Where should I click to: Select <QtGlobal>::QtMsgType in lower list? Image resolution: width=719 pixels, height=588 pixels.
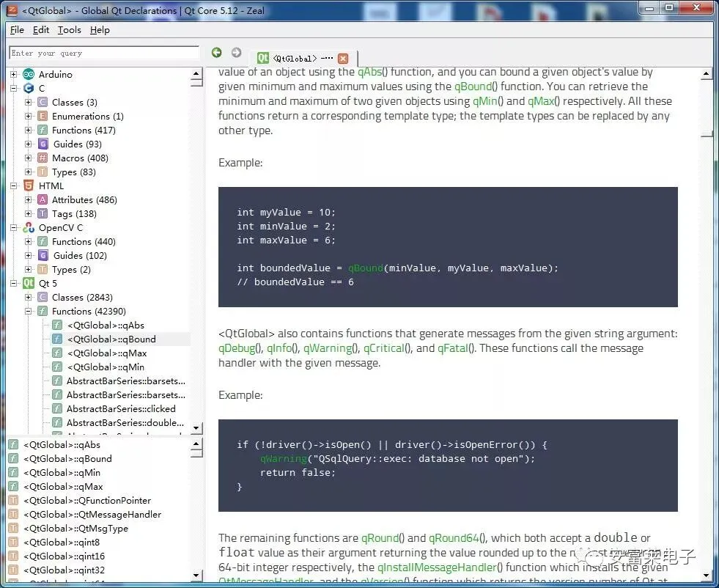(x=75, y=529)
